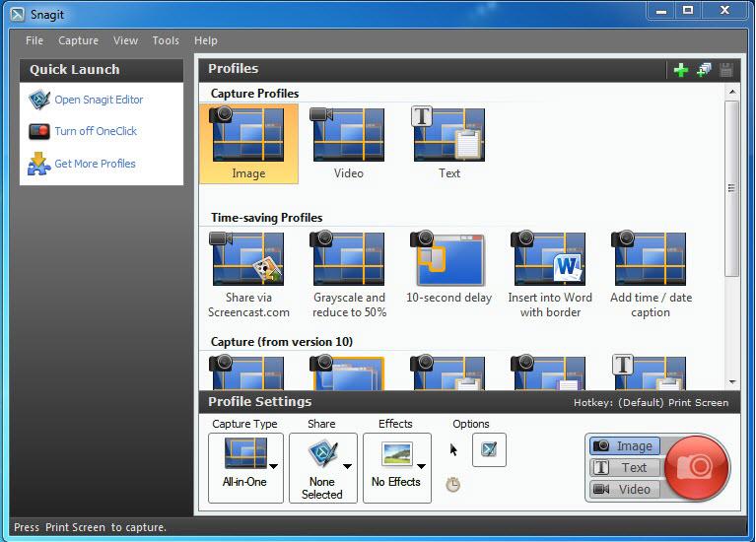
Task: Click the green plus add profile icon
Action: (x=681, y=70)
